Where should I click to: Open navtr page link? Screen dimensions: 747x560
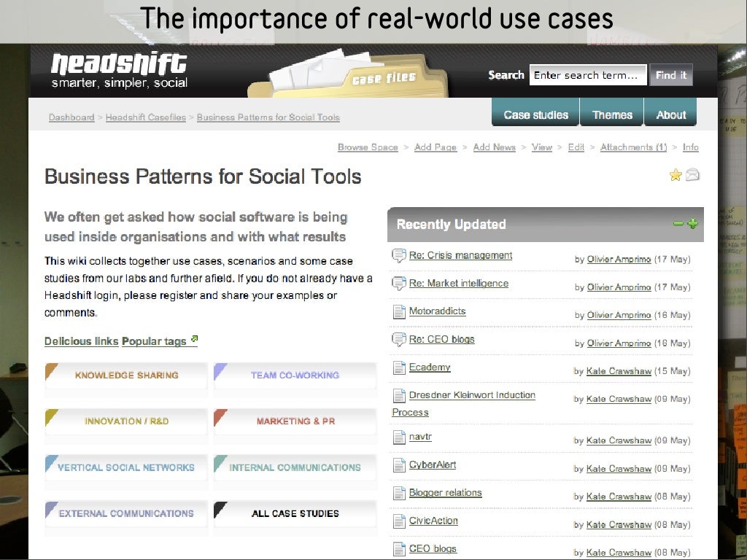point(420,437)
